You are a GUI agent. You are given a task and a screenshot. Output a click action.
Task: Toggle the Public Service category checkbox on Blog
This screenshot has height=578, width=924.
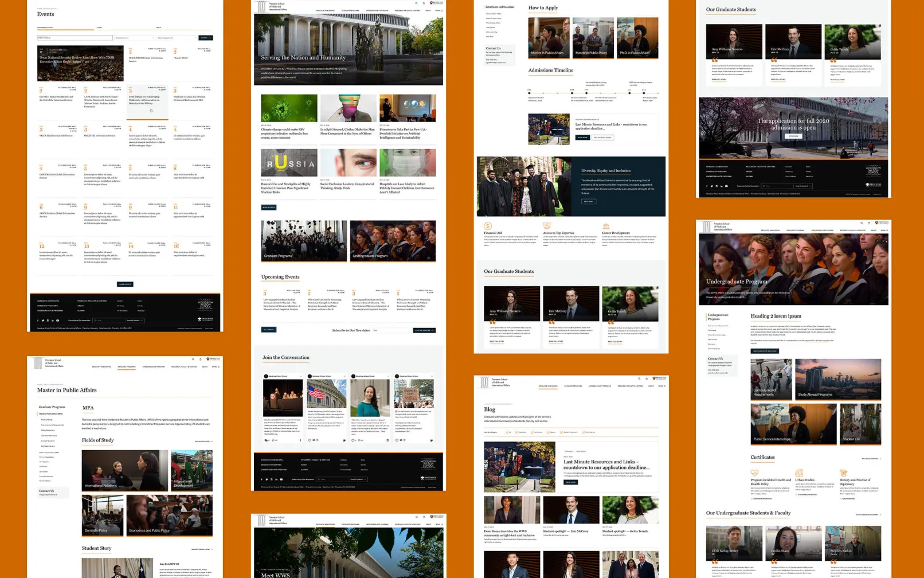584,432
